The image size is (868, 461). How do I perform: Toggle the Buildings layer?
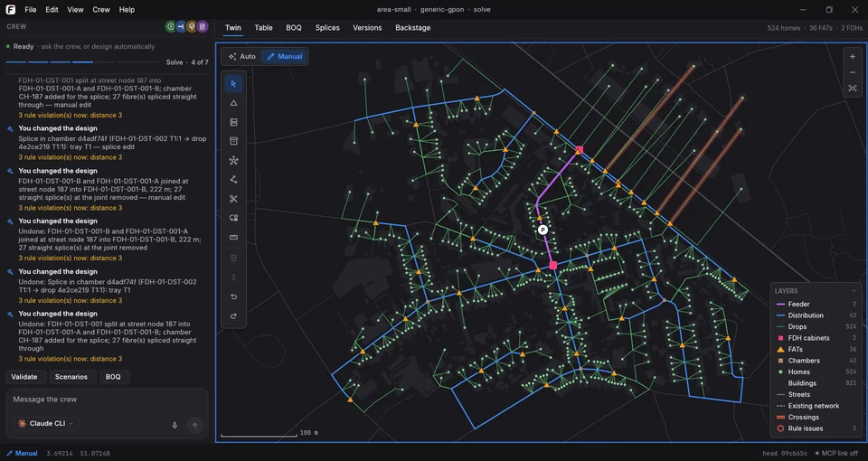coord(816,383)
